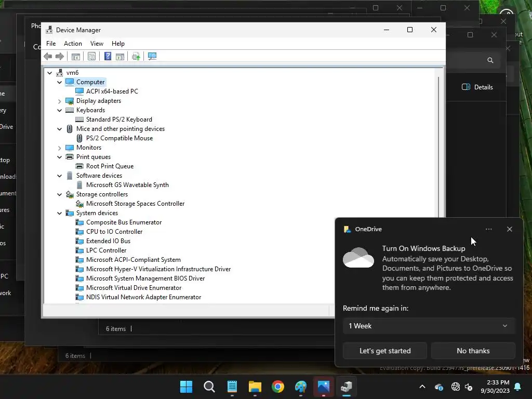
Task: Open the Help menu
Action: 118,44
